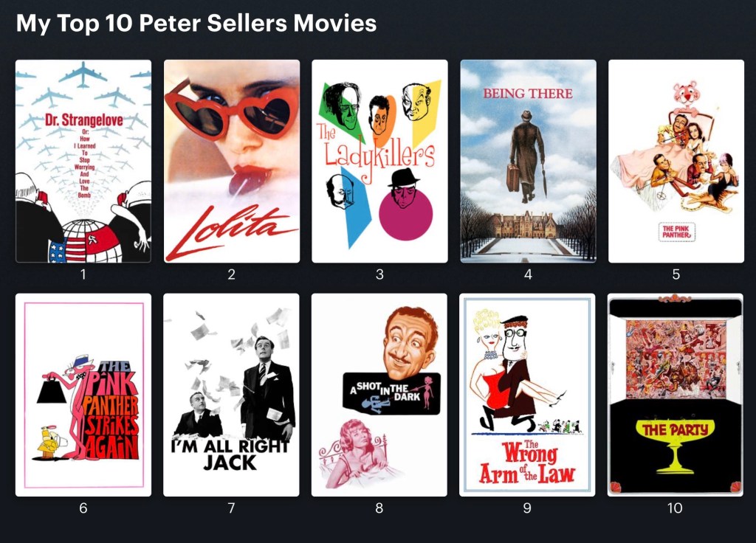Click rank number 3 under The Ladykillers
The width and height of the screenshot is (756, 543).
tap(380, 274)
